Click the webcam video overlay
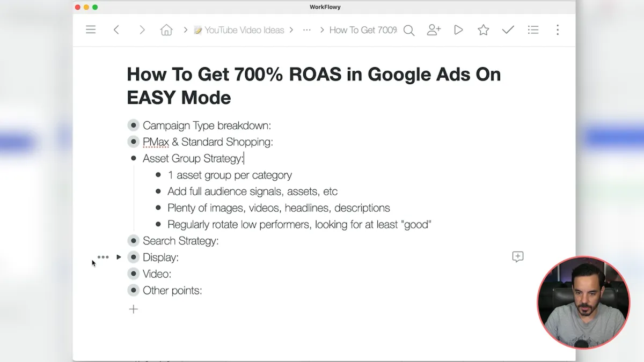The width and height of the screenshot is (644, 362). pos(583,302)
